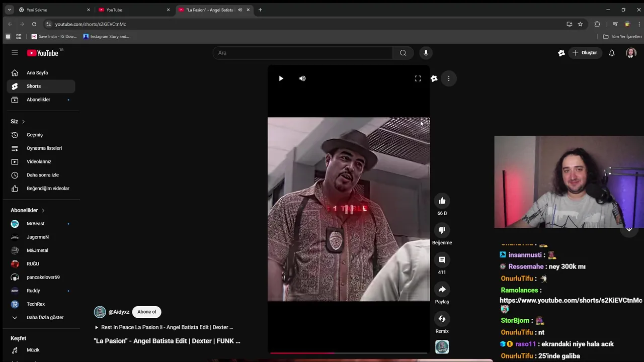Open Müzik under Keşfet

coord(41,350)
